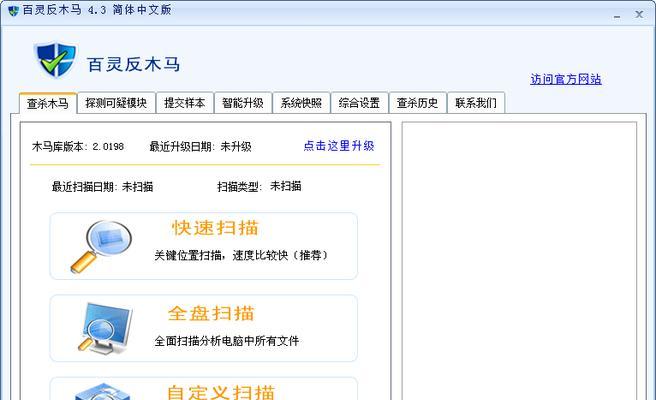
Task: Click the magnifying glass quick scan icon
Action: pos(101,246)
